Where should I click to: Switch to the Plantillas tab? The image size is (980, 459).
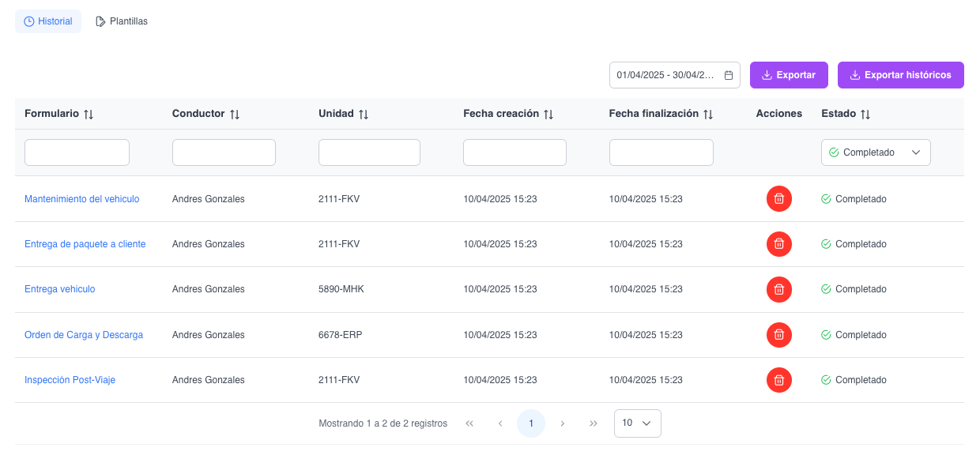point(122,21)
